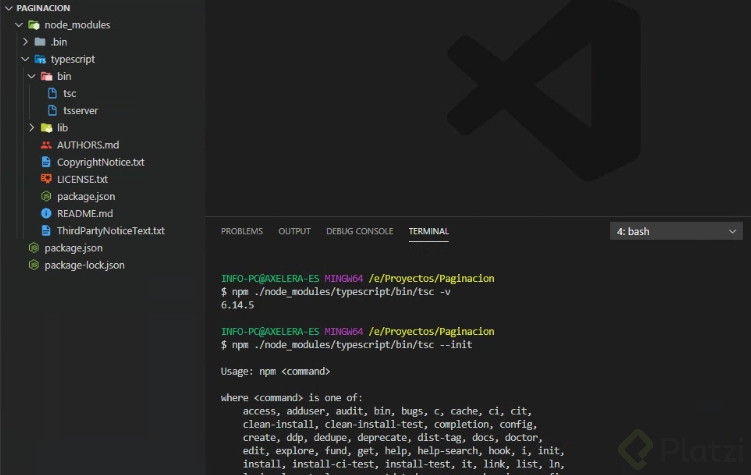Switch to the OUTPUT tab

click(x=295, y=231)
